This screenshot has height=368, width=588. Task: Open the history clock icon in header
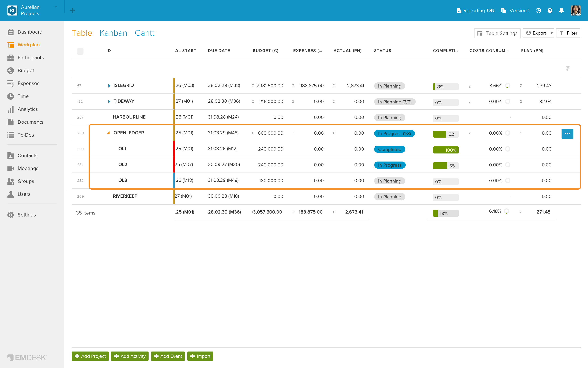click(x=538, y=10)
